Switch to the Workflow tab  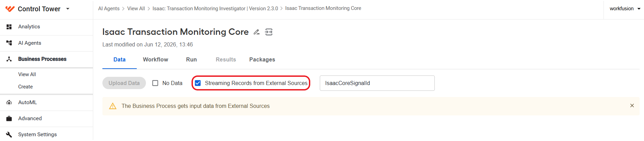point(155,59)
